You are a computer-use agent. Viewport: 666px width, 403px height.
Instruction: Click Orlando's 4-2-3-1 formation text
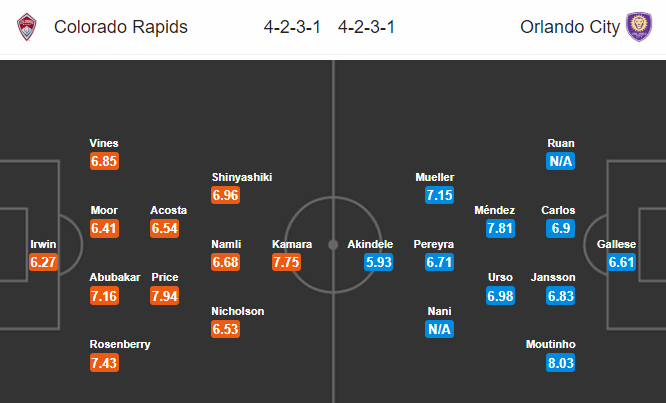point(366,27)
